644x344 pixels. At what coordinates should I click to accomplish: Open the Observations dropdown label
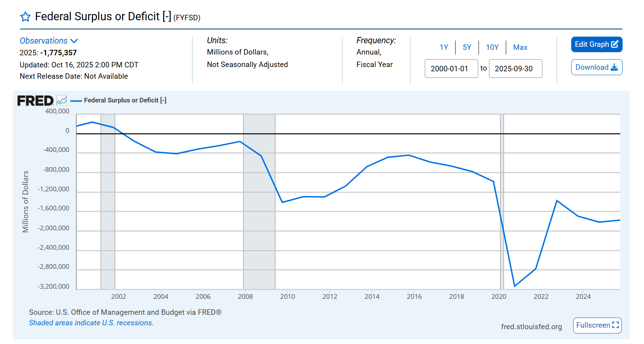tap(44, 41)
